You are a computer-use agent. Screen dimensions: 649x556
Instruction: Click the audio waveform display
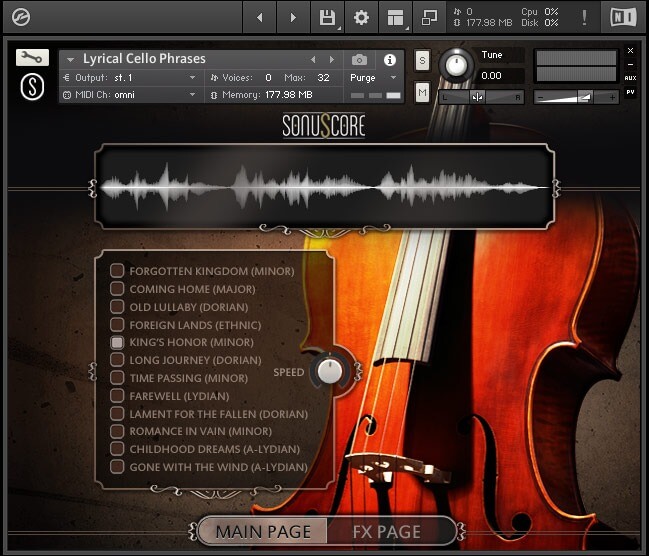tap(324, 186)
